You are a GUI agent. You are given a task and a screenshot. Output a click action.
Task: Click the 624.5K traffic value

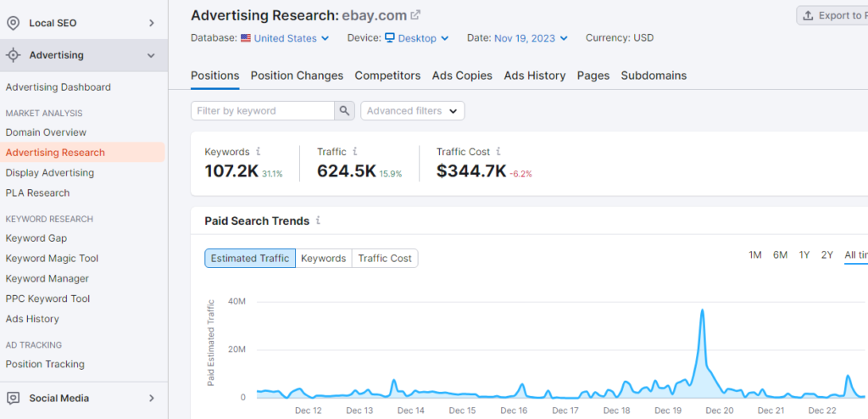(347, 171)
